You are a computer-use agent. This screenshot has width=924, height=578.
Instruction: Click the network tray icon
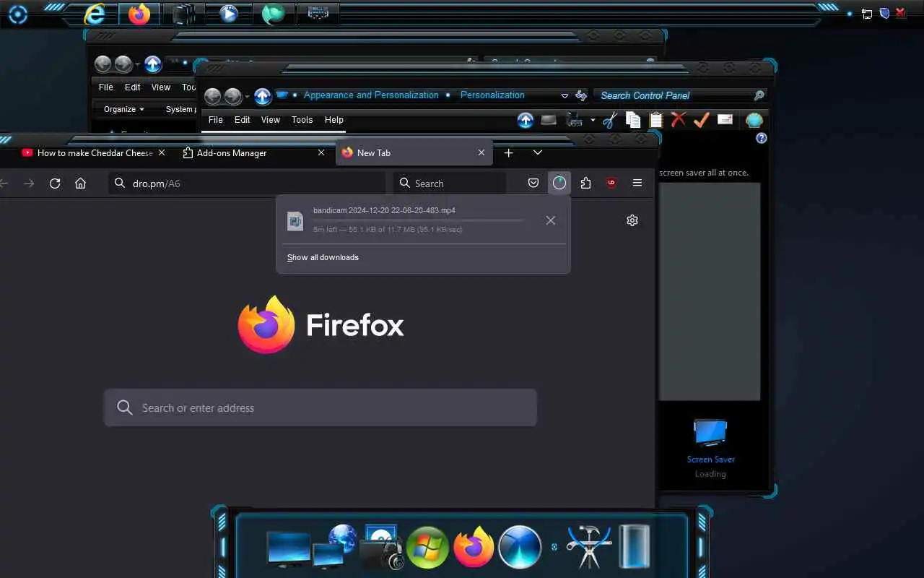tap(867, 14)
